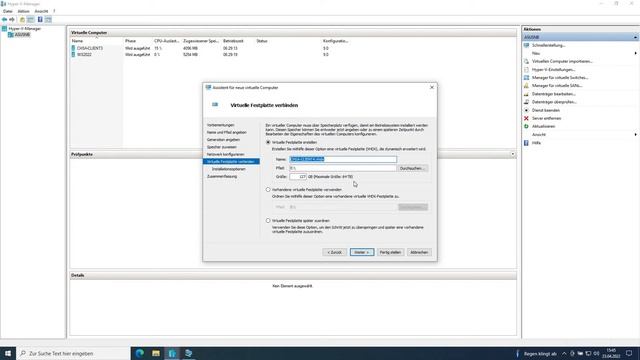This screenshot has width=640, height=360.
Task: Go to the 'Name und Pfad angeben' wizard step
Action: pyautogui.click(x=227, y=132)
